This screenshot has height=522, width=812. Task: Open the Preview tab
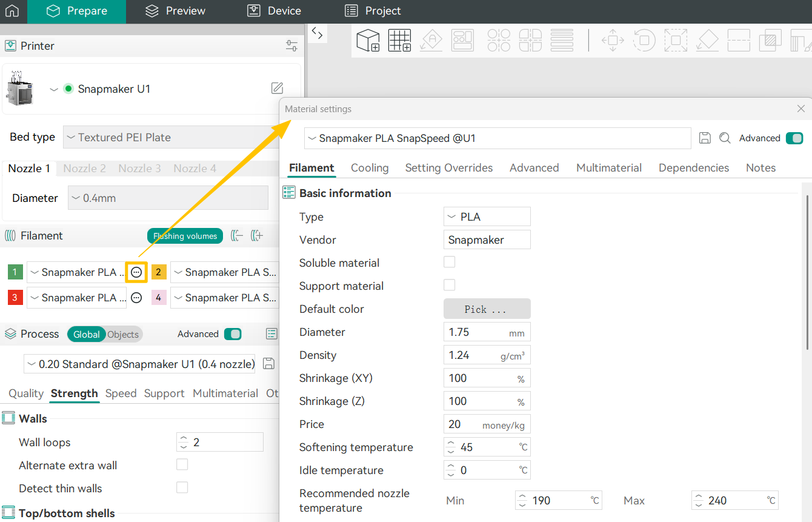pos(176,11)
